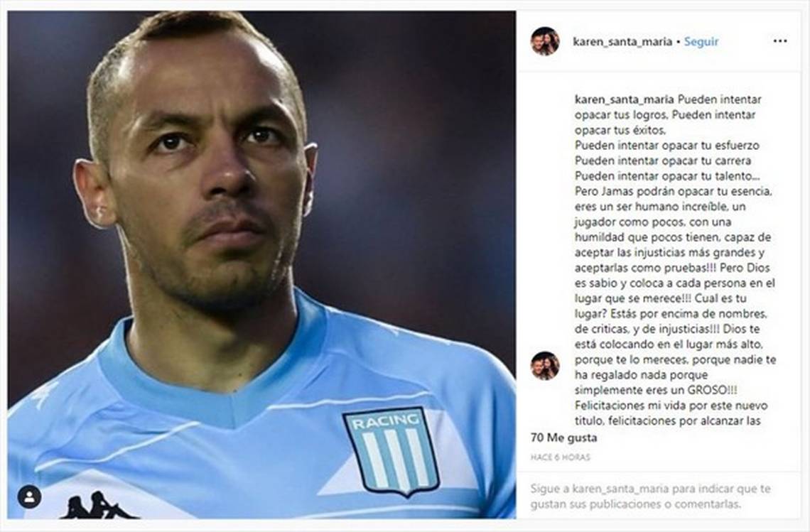Open the HACE 6 HORAS timestamp
This screenshot has height=532, width=810.
560,457
